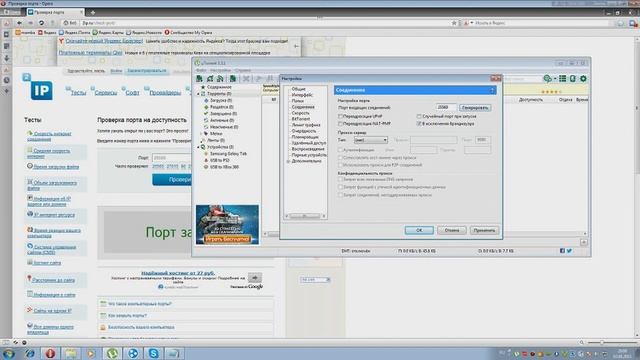Screen dimensions: 640x360
Task: Collapse the Torrents node in uTorrent sidebar
Action: (x=199, y=94)
